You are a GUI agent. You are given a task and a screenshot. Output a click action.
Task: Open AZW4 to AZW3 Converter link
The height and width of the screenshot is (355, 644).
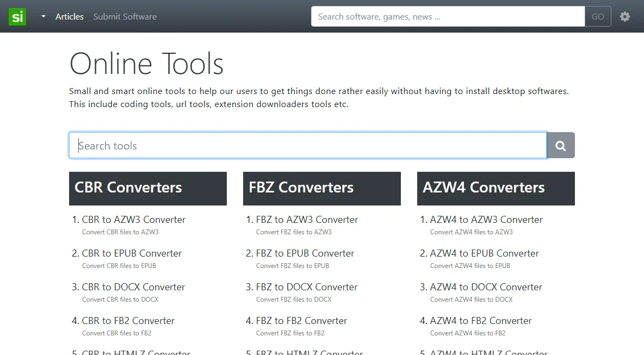pyautogui.click(x=486, y=220)
